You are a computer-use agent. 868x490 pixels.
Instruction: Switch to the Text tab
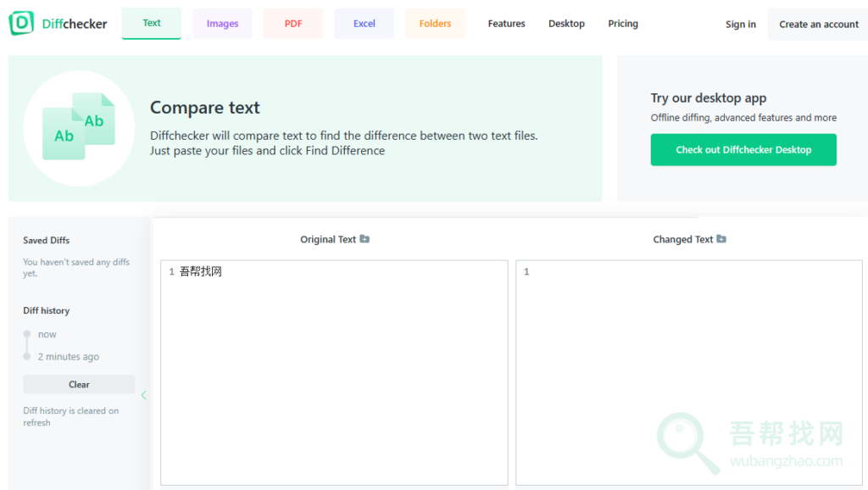coord(152,24)
